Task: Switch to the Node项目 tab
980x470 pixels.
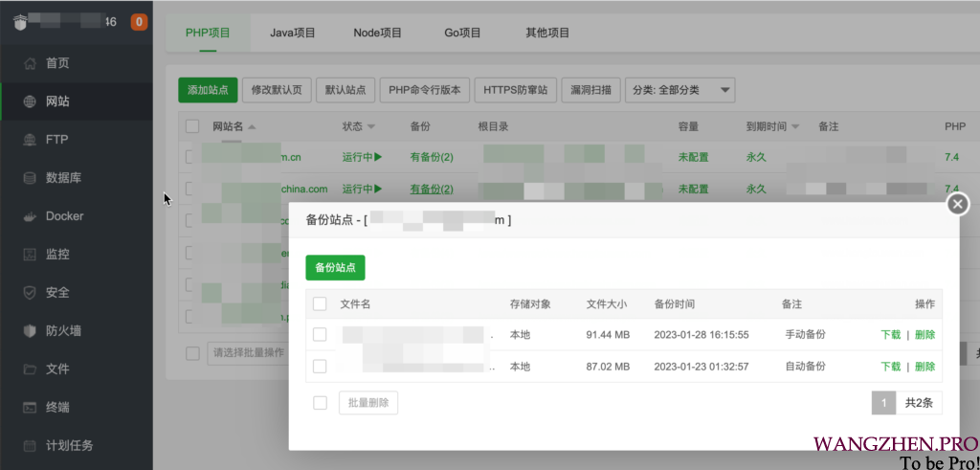Action: click(x=377, y=33)
